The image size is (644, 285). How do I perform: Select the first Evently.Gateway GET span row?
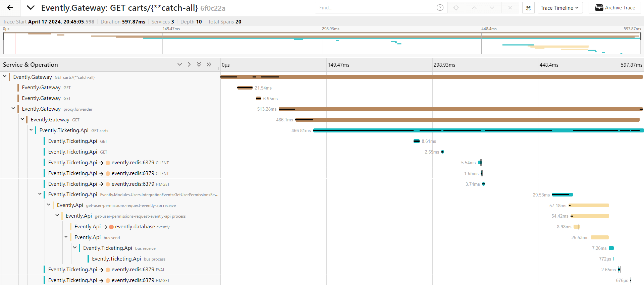coord(119,88)
